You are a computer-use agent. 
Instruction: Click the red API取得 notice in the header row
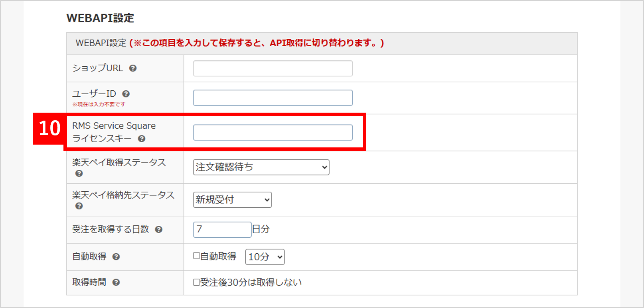[x=257, y=43]
